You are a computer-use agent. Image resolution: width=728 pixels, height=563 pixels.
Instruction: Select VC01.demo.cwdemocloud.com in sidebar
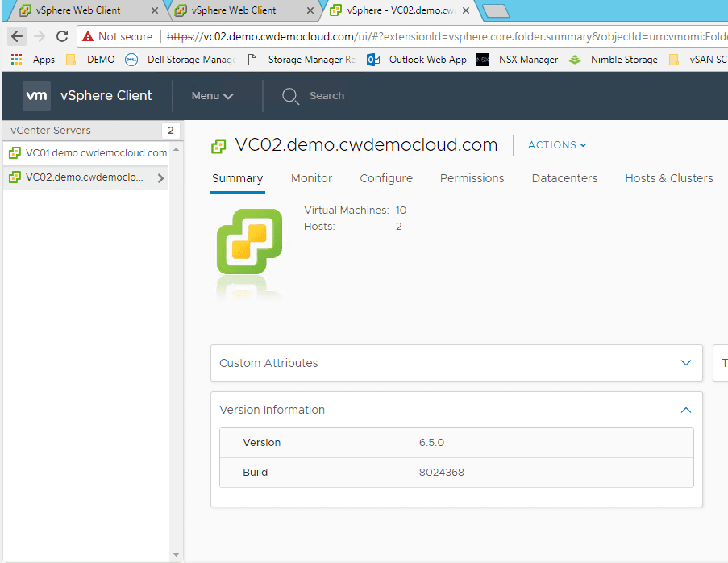point(86,152)
